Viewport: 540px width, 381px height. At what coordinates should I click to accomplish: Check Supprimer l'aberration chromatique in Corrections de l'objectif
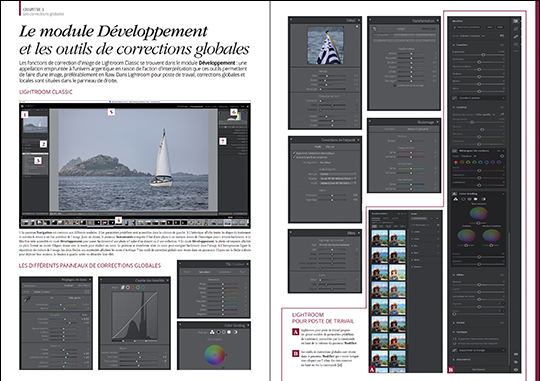pos(294,153)
